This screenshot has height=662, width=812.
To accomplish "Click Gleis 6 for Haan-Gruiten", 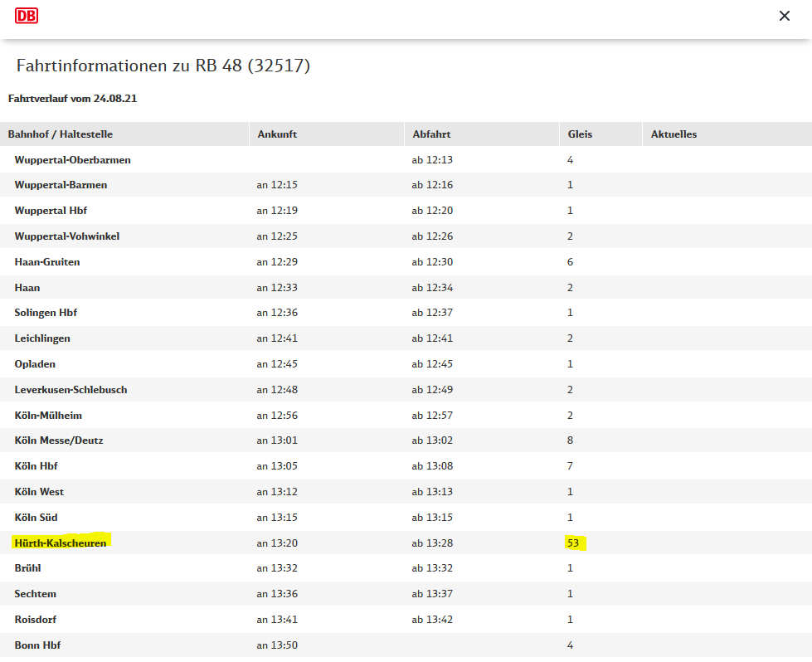I will click(x=570, y=262).
